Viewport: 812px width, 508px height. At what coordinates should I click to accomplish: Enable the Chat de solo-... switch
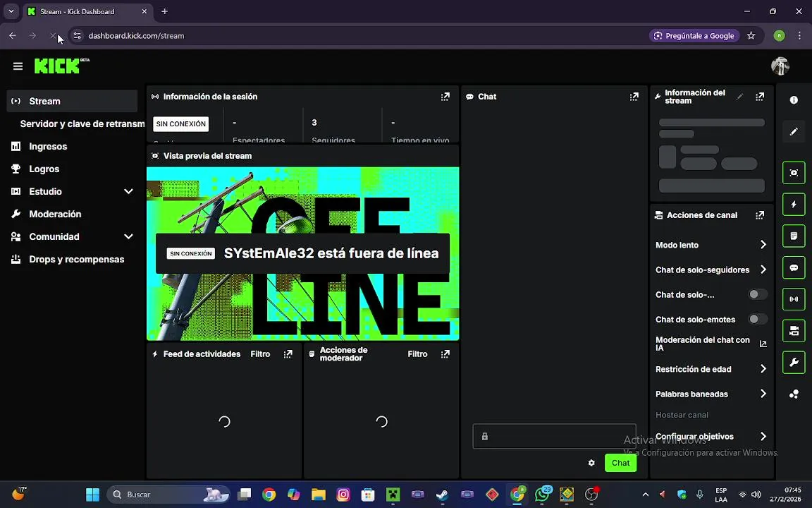758,294
